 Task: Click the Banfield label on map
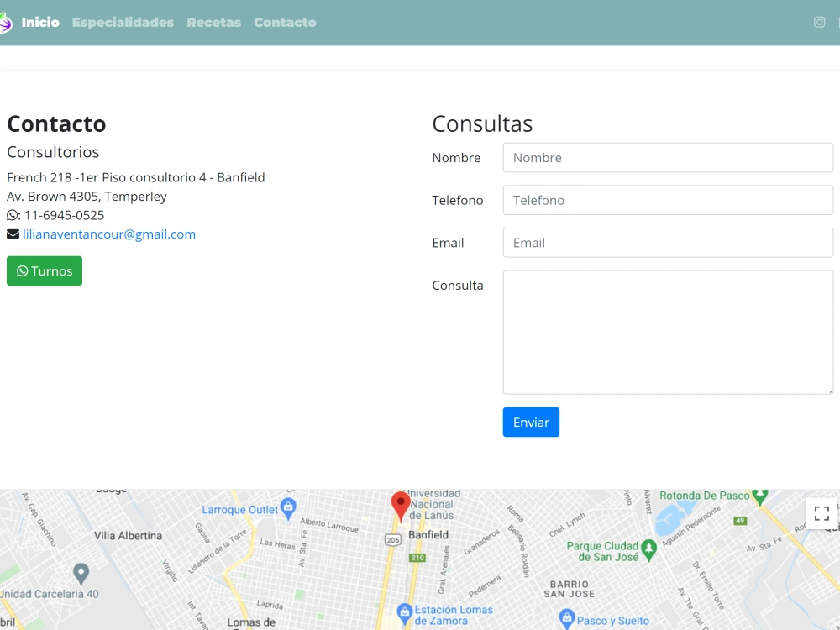pyautogui.click(x=428, y=534)
